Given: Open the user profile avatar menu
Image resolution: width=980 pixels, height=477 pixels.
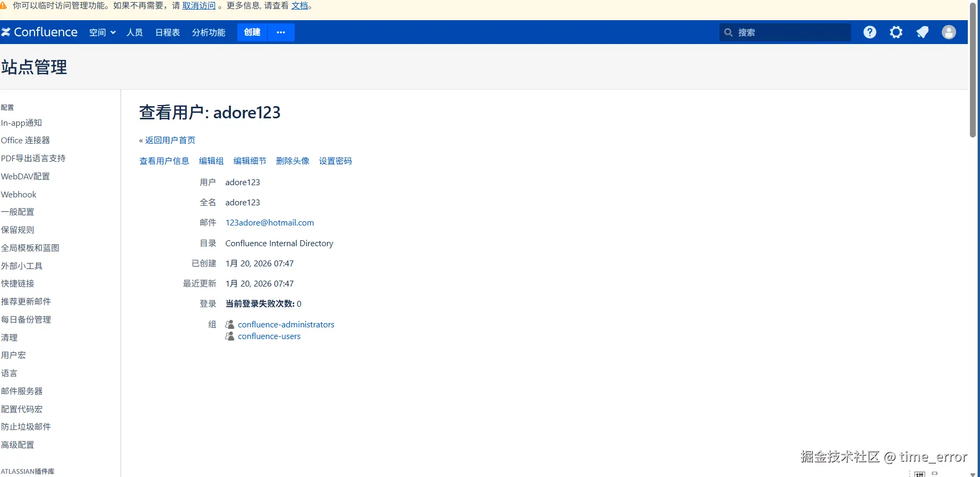Looking at the screenshot, I should point(949,32).
